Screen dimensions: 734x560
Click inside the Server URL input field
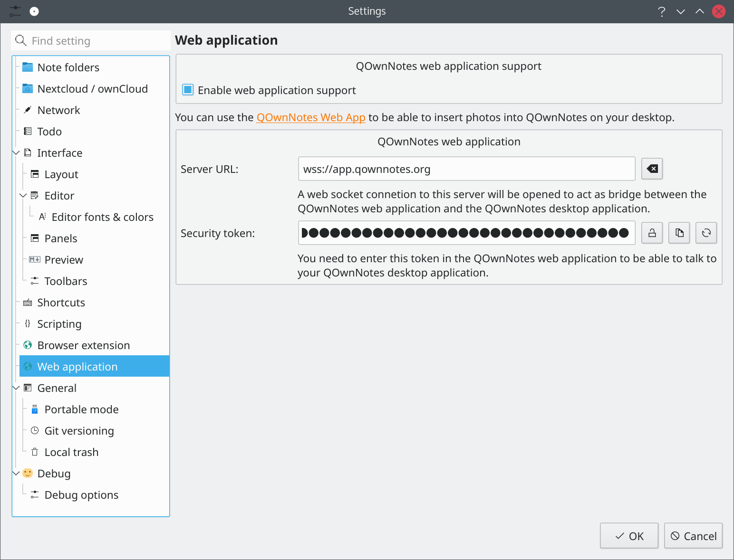click(x=466, y=169)
